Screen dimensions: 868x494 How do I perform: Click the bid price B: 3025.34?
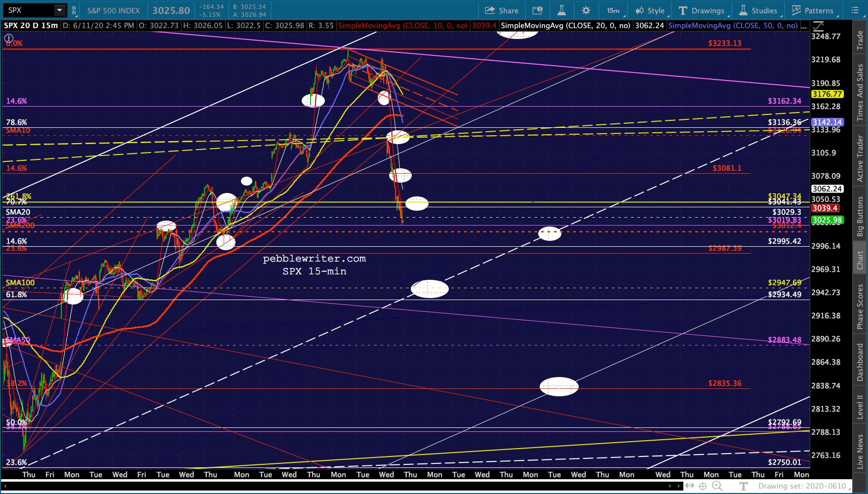pyautogui.click(x=249, y=7)
